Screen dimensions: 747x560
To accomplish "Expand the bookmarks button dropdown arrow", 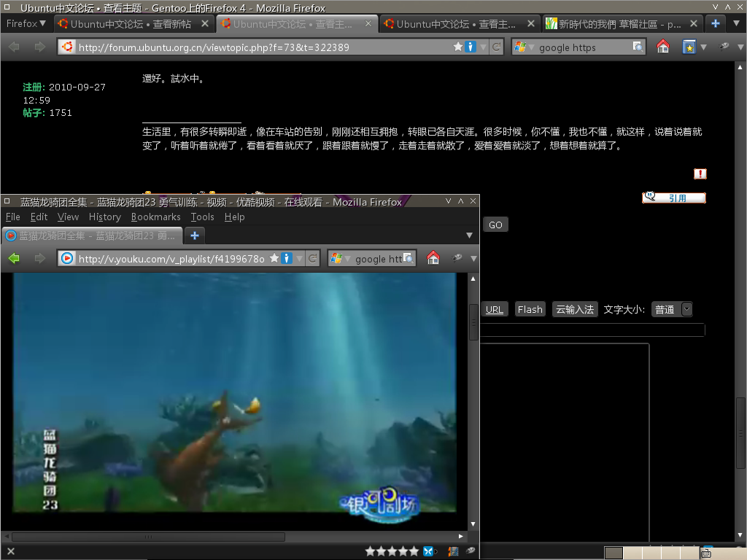I will (703, 47).
